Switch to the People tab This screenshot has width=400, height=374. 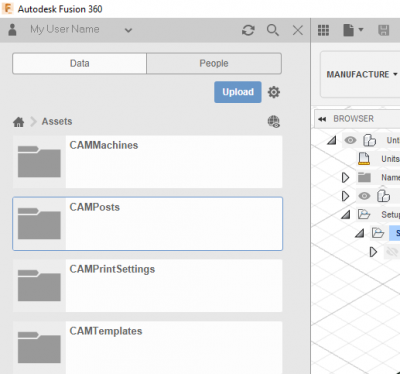pyautogui.click(x=214, y=63)
